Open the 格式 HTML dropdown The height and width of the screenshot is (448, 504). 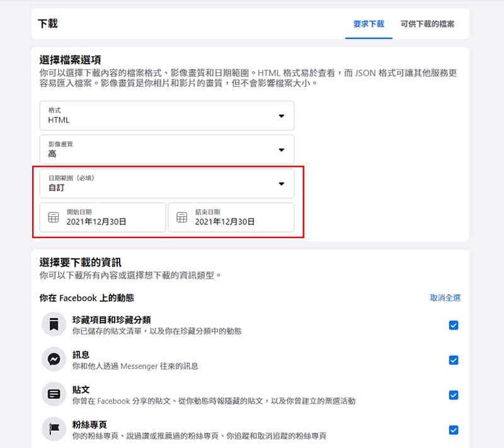[167, 116]
